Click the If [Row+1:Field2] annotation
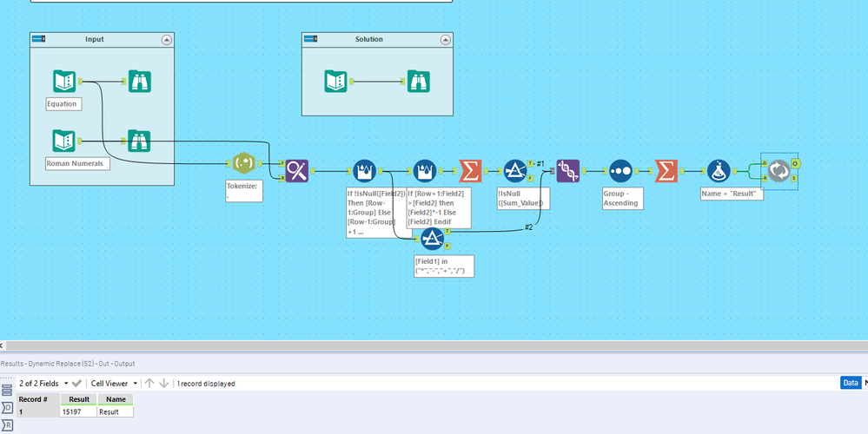This screenshot has height=434, width=868. tap(439, 207)
